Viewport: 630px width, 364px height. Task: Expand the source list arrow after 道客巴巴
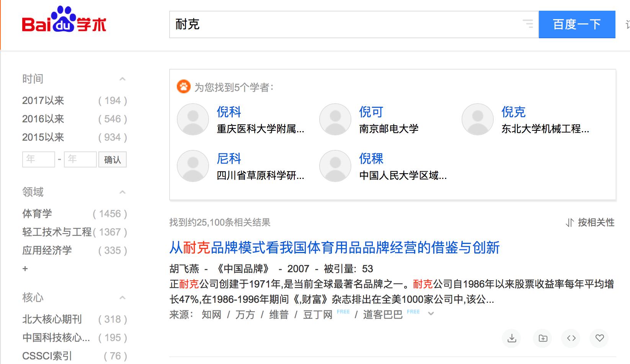coord(431,314)
